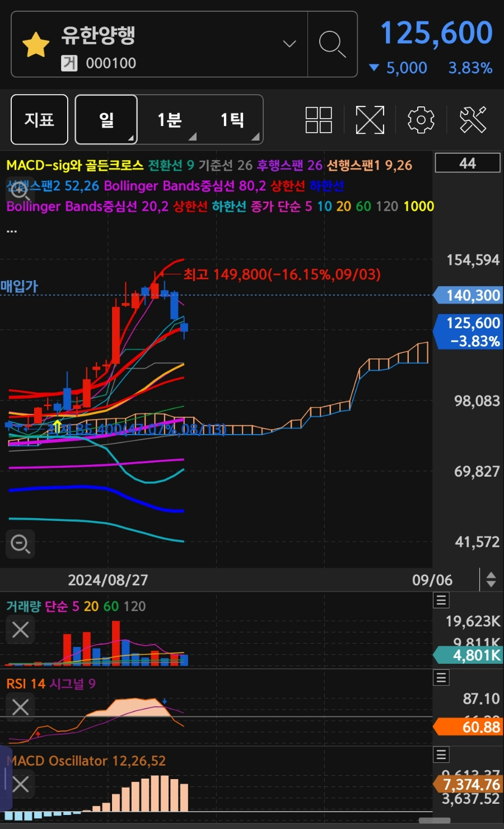The height and width of the screenshot is (829, 504).
Task: Zoom in the chart with plus magnifier
Action: pos(20,192)
